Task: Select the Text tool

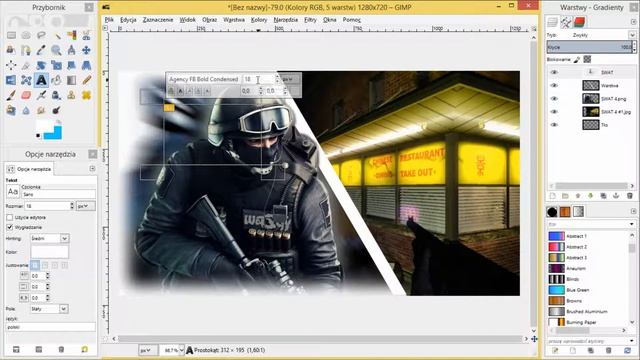Action: click(x=41, y=80)
